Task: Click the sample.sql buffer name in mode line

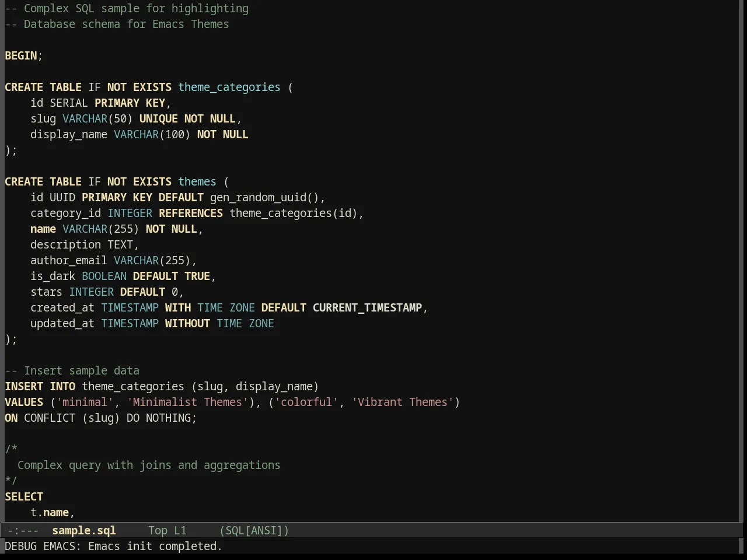Action: 84,530
